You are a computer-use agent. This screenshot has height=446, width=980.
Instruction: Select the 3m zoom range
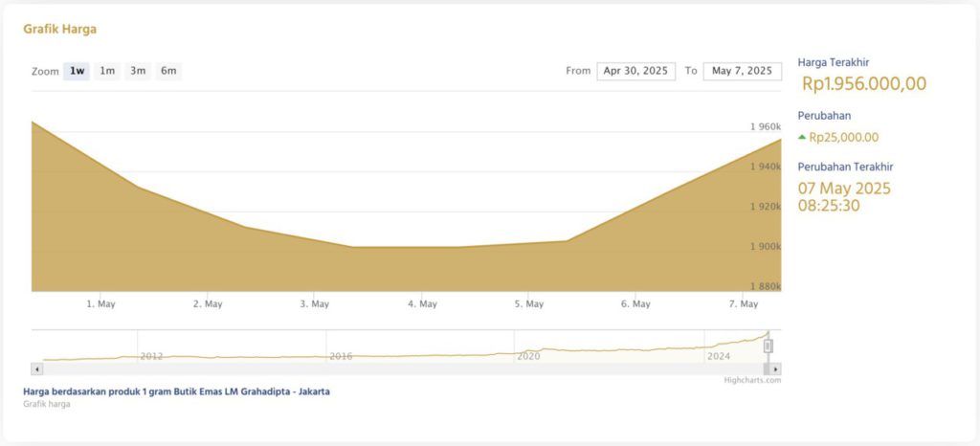tap(138, 71)
